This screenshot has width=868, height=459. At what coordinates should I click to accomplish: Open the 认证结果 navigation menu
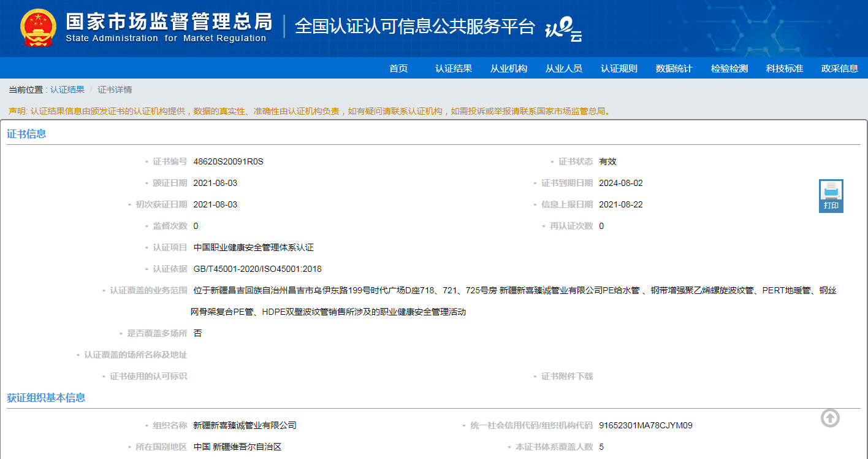point(454,68)
